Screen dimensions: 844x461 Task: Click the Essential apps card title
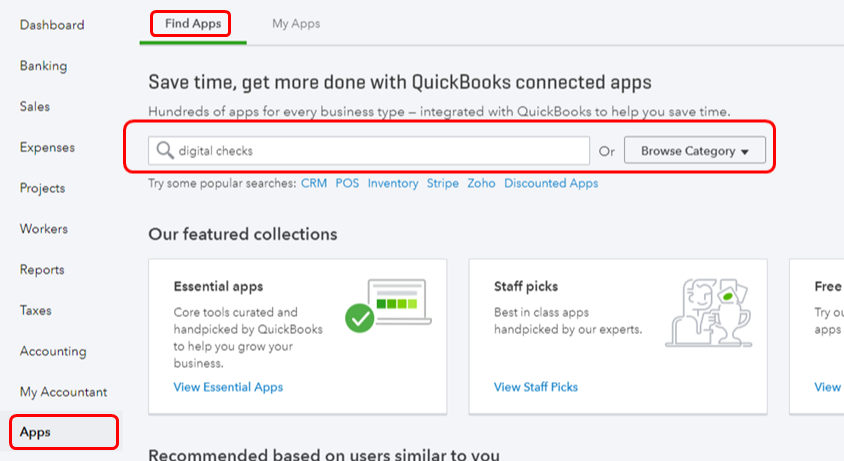(219, 287)
